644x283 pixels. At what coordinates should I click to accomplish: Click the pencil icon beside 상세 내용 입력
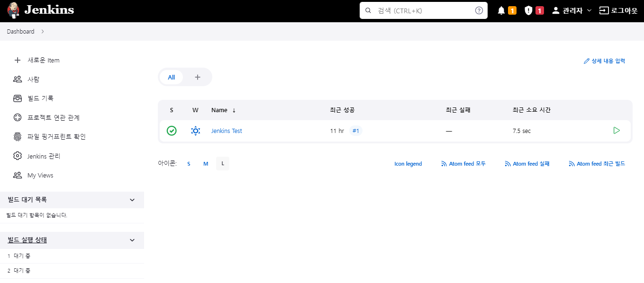pos(587,61)
